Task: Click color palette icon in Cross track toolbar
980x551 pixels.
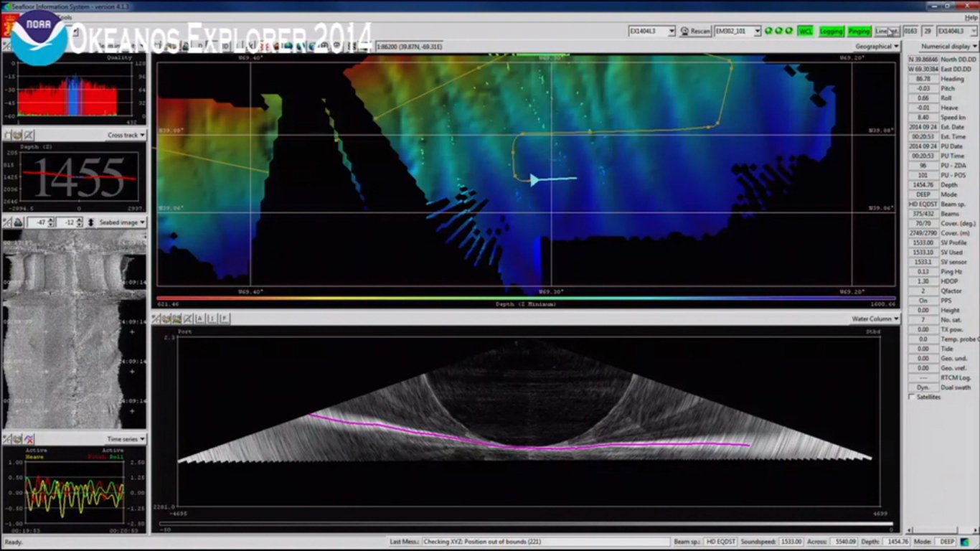Action: click(x=18, y=135)
